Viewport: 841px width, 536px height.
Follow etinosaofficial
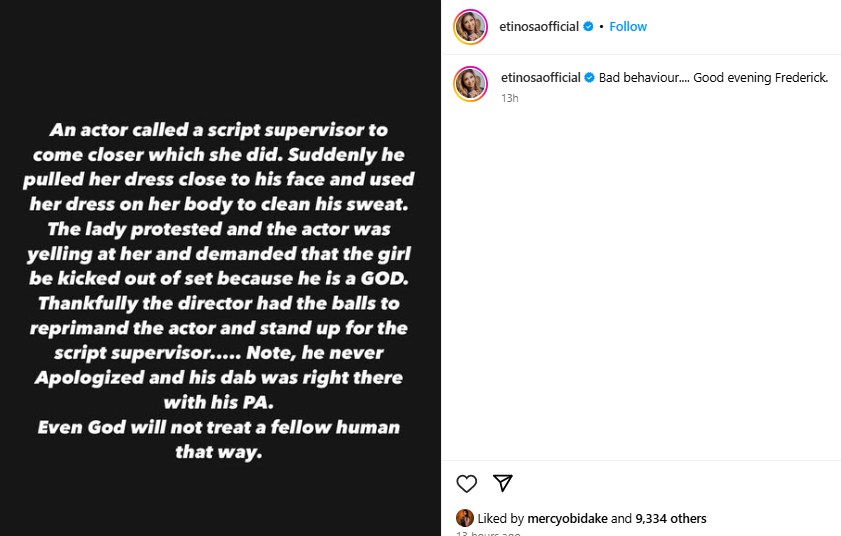click(628, 27)
